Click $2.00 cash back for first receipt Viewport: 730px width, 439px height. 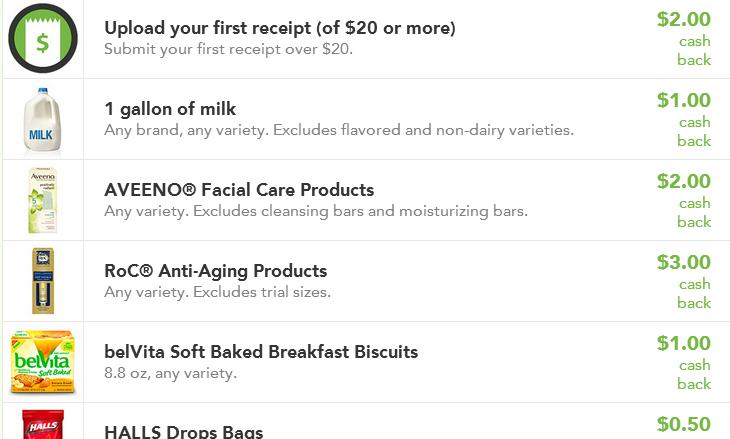[684, 39]
